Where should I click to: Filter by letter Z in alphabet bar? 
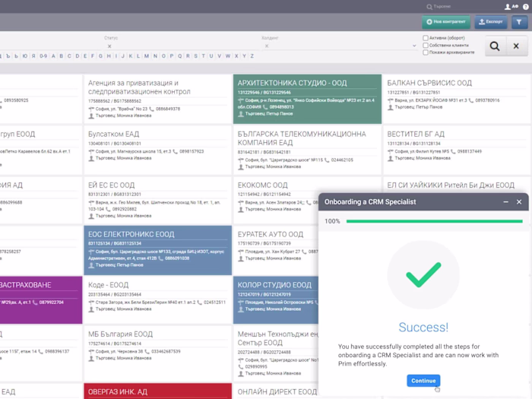tap(252, 56)
